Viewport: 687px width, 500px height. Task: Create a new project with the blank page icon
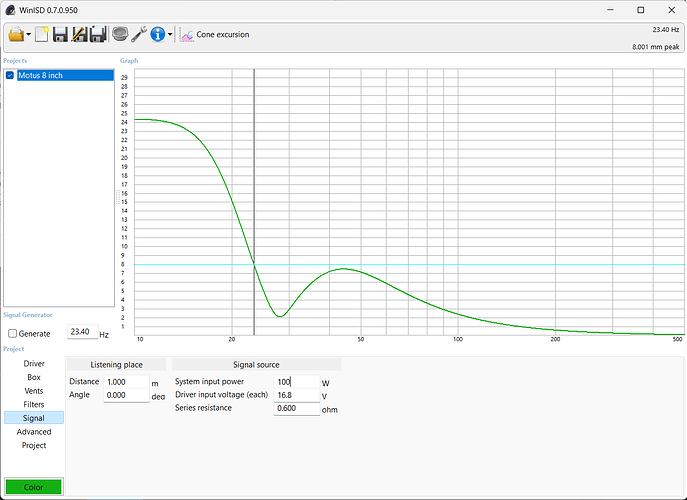(43, 34)
